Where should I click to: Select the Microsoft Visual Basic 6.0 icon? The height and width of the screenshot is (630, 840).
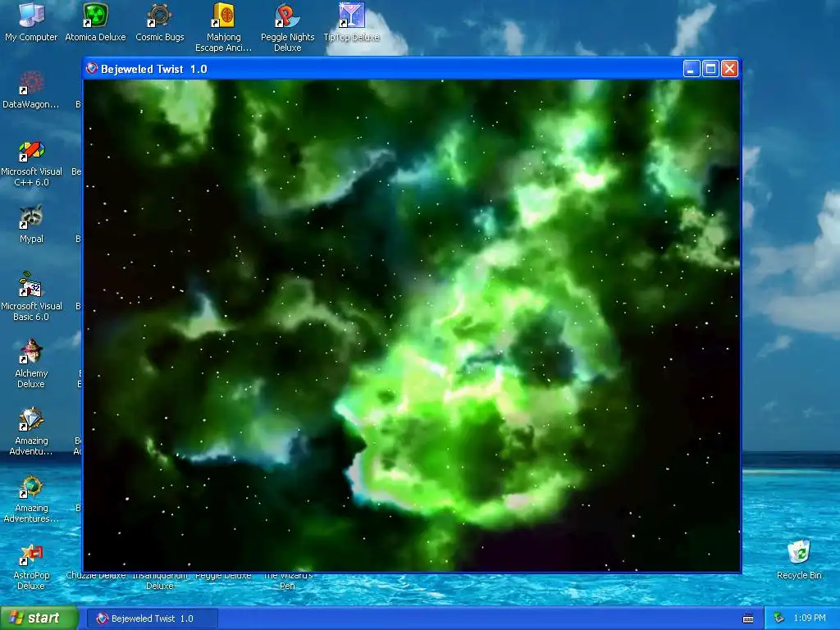[x=31, y=285]
